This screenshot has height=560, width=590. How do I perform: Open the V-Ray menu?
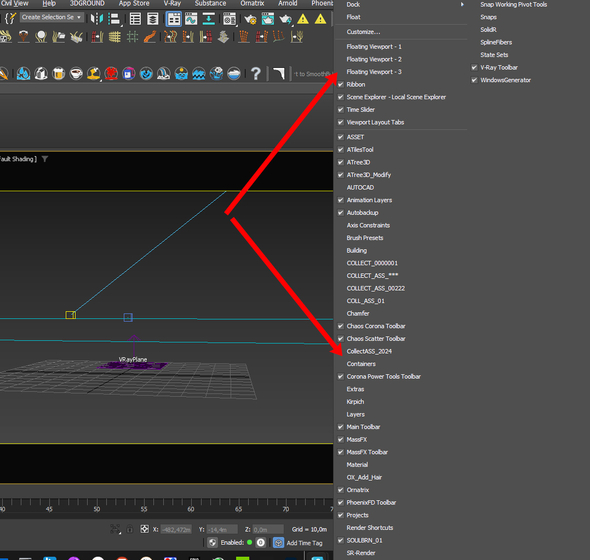pyautogui.click(x=172, y=3)
